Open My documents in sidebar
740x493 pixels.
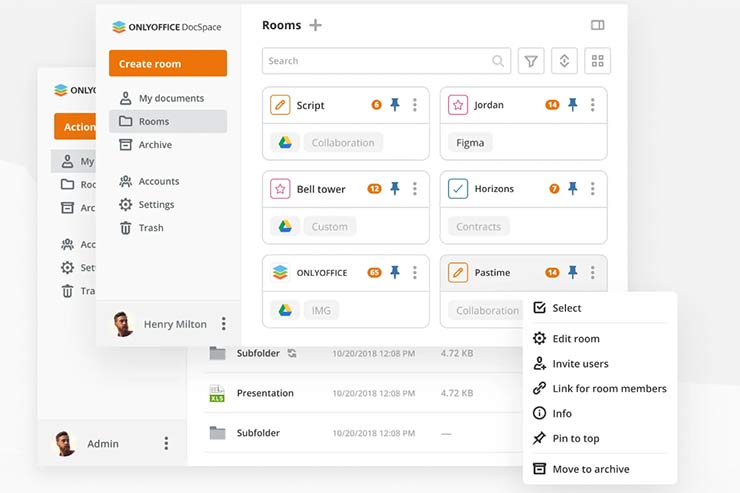(x=170, y=98)
